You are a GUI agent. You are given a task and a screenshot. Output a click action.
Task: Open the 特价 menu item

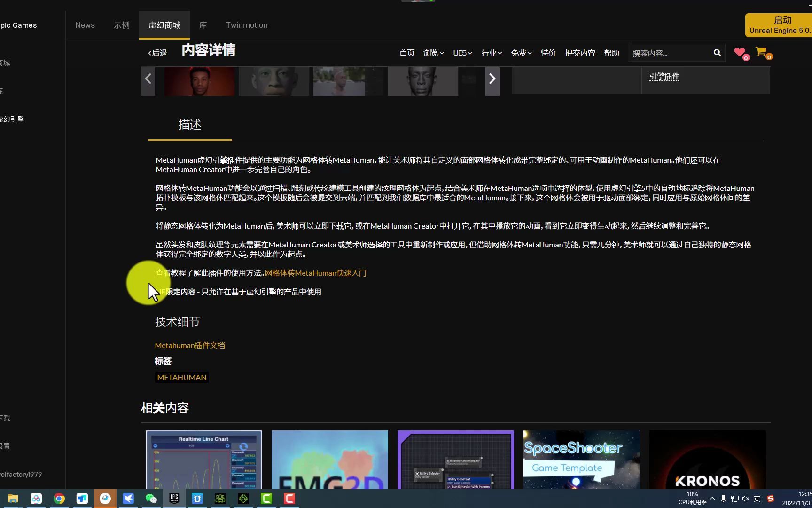click(548, 53)
